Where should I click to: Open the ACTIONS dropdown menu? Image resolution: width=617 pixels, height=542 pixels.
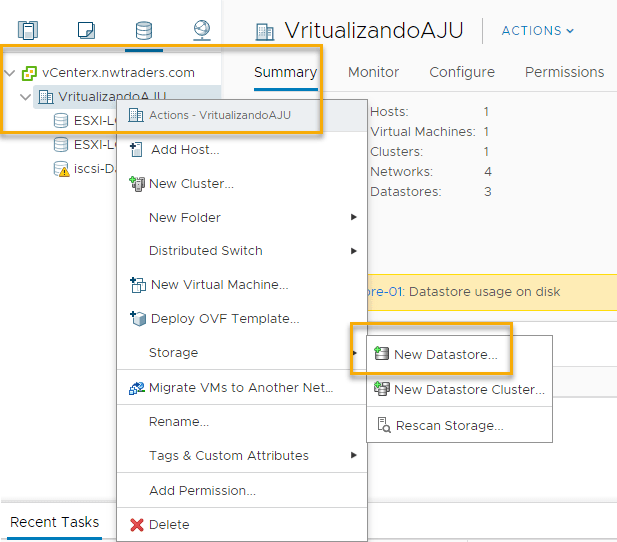pyautogui.click(x=538, y=31)
